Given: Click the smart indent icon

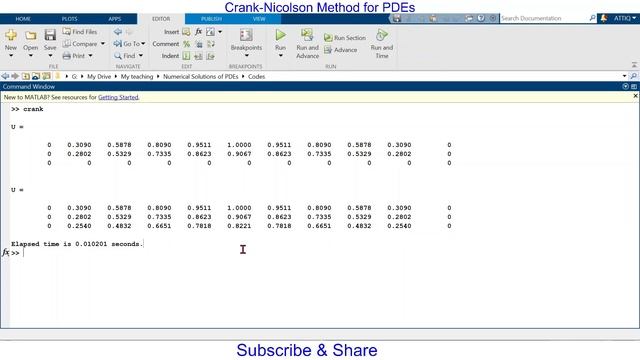Looking at the screenshot, I should click(186, 56).
